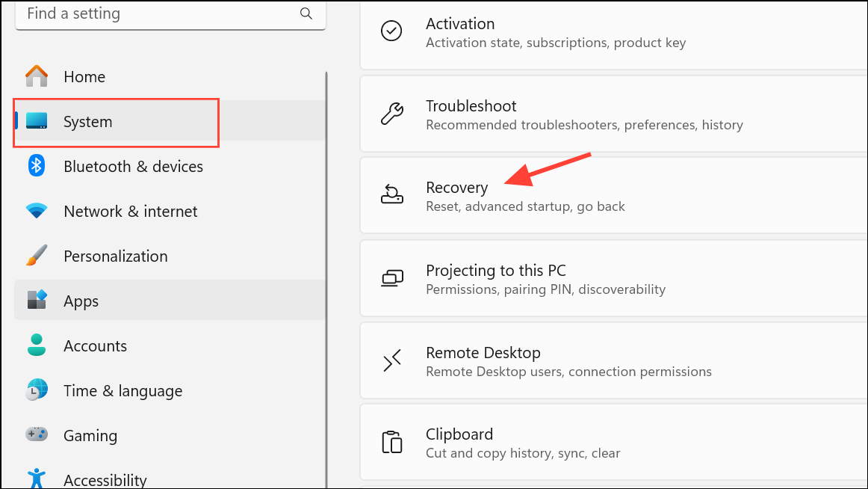Click the Clipboard icon

click(392, 441)
